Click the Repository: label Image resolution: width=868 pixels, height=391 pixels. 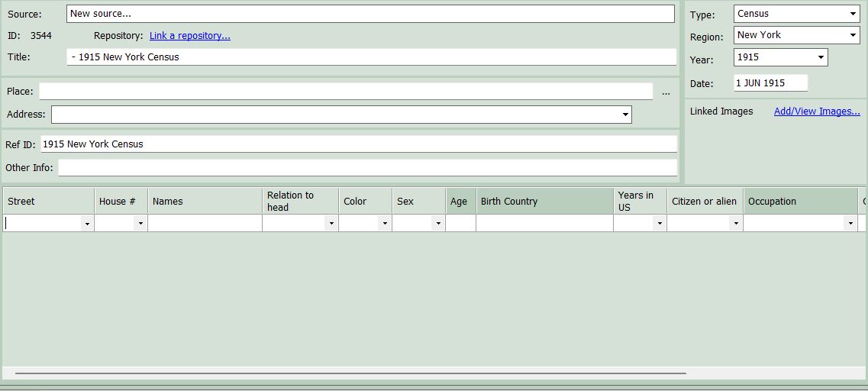tap(118, 36)
